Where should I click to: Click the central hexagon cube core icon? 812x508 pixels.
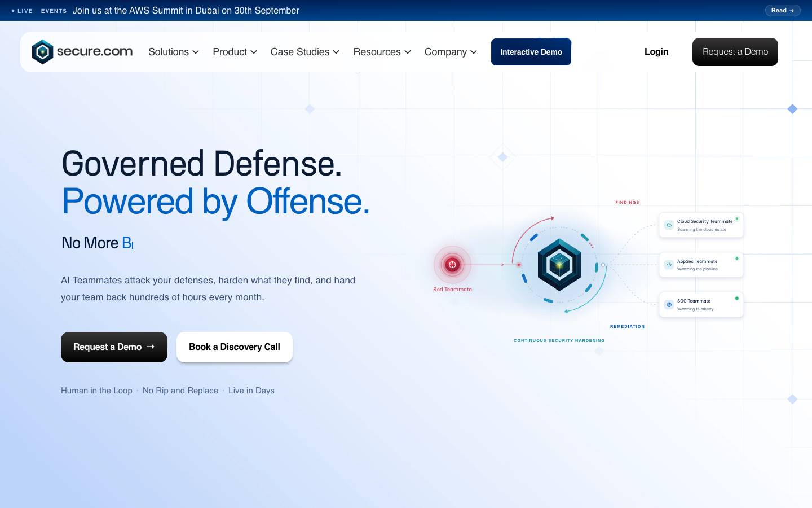point(559,264)
